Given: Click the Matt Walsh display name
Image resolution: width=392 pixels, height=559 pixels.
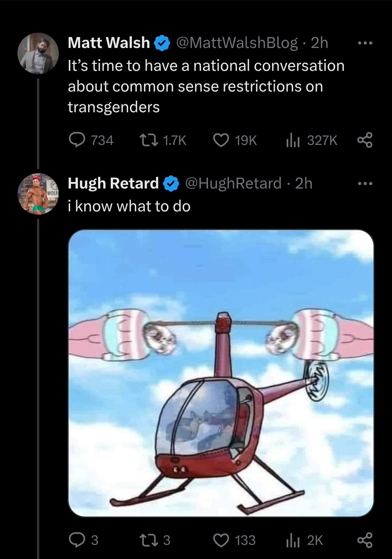Looking at the screenshot, I should click(109, 43).
